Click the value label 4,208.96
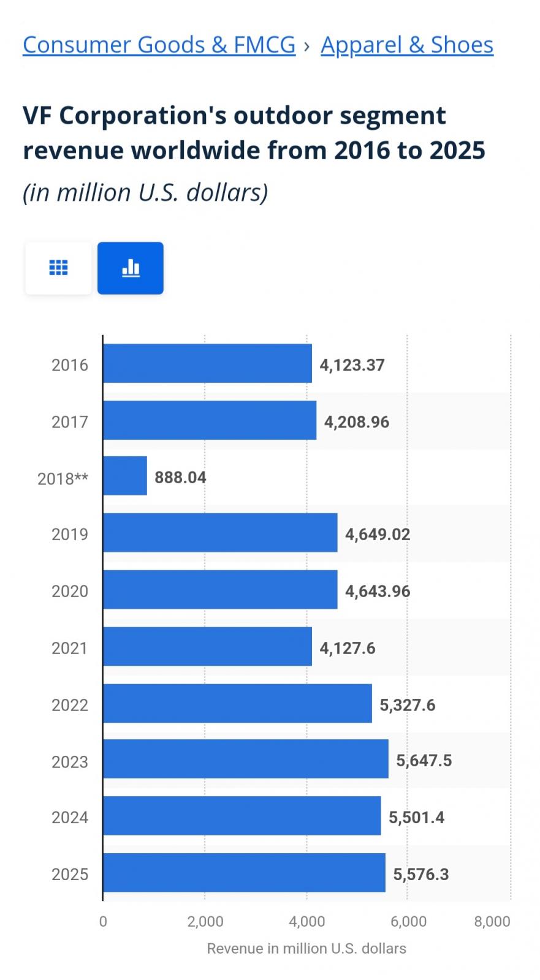 (357, 422)
